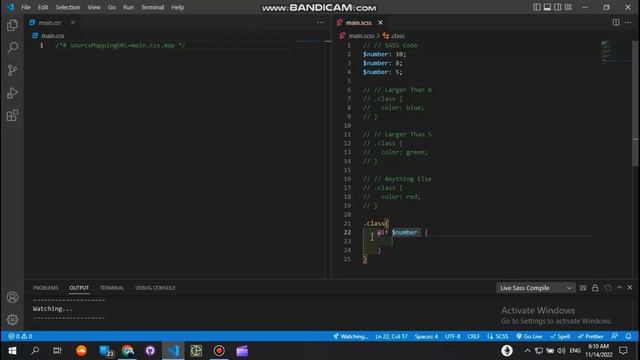Open more actions for the main.scss editor
The width and height of the screenshot is (640, 360).
tap(628, 22)
